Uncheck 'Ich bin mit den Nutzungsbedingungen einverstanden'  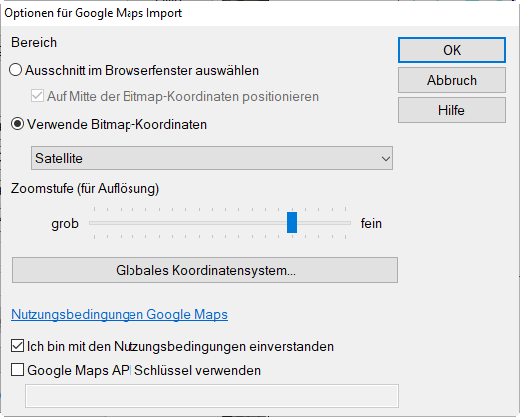point(17,346)
